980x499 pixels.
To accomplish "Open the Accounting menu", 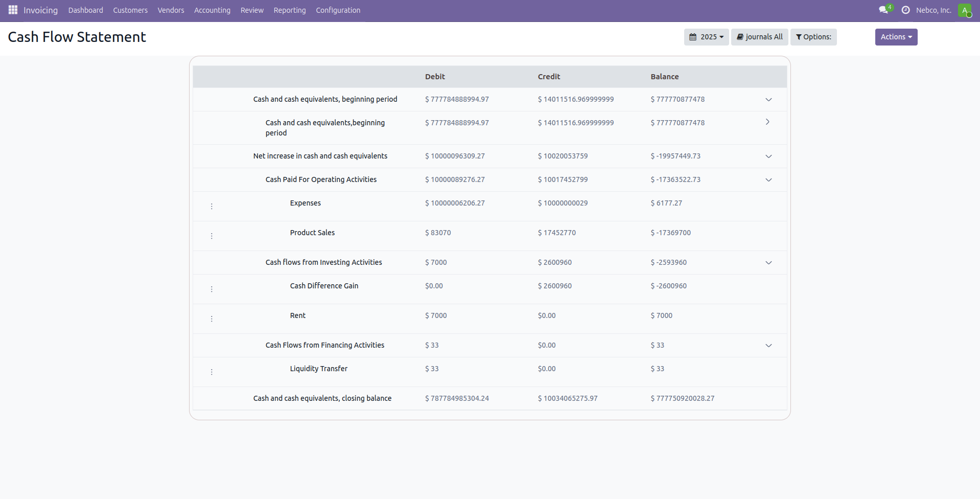I will [212, 10].
